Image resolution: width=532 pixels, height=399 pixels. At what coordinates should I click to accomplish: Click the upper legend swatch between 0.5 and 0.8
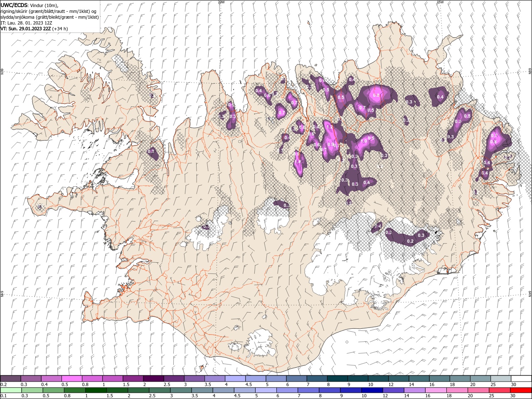click(72, 379)
